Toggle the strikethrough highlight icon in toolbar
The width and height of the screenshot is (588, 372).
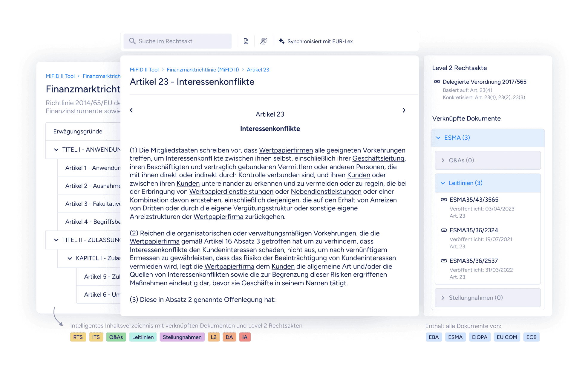[x=263, y=41]
